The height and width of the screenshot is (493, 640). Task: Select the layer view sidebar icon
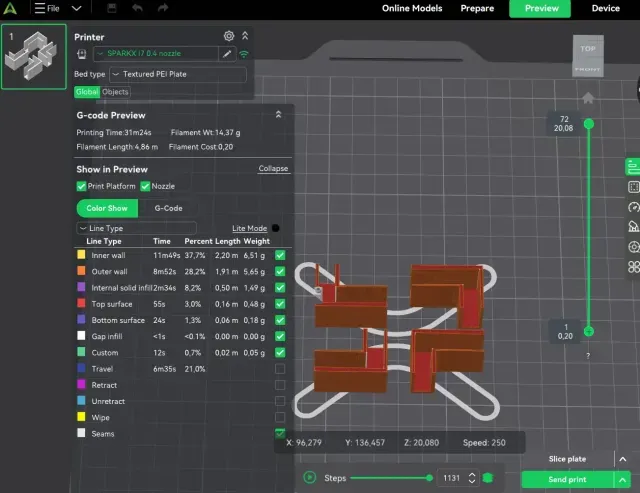pyautogui.click(x=633, y=187)
